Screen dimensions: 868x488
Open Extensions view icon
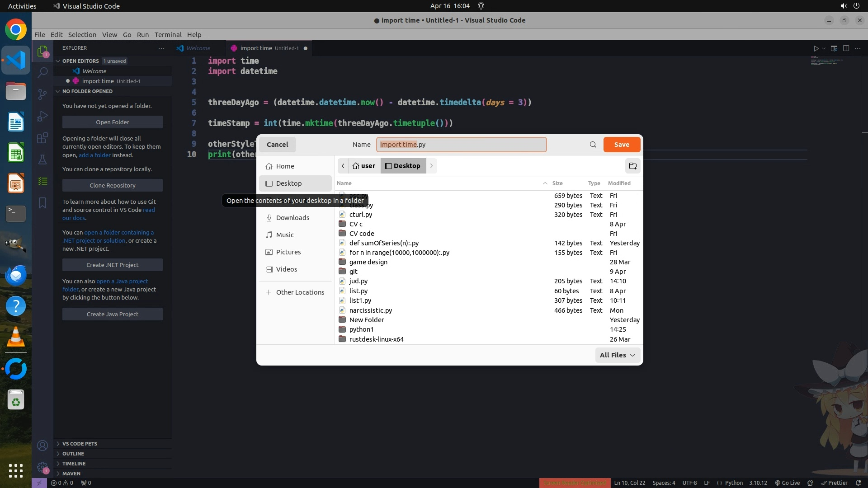[x=42, y=138]
